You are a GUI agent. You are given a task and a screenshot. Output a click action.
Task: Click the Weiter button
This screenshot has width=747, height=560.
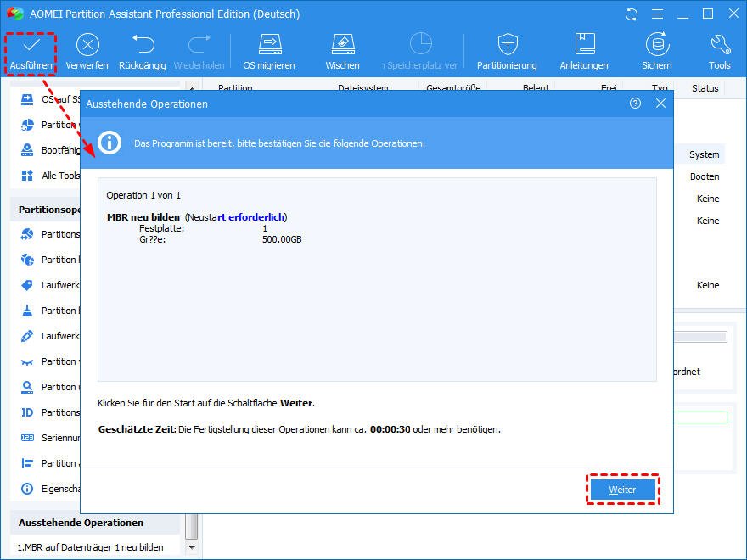[623, 490]
